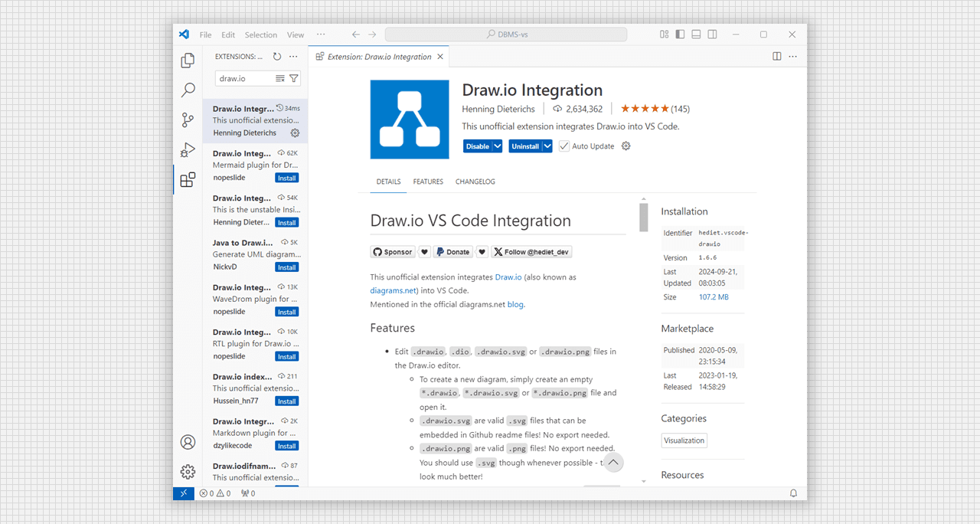Expand the Uninstall button dropdown arrow

[547, 146]
